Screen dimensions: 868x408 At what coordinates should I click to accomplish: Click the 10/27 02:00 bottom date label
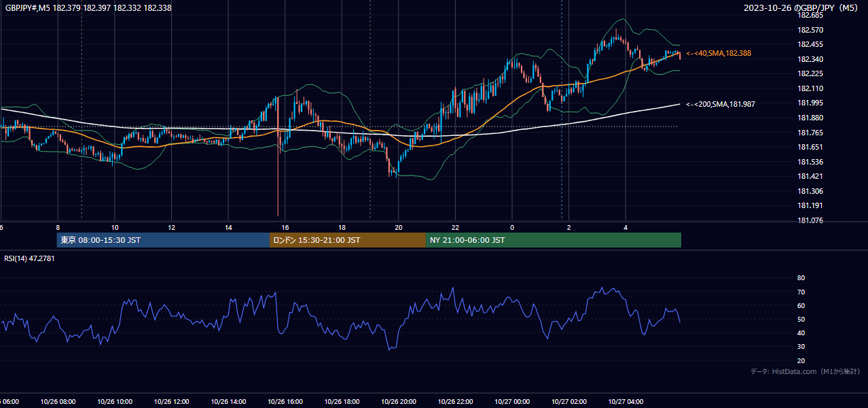click(569, 402)
